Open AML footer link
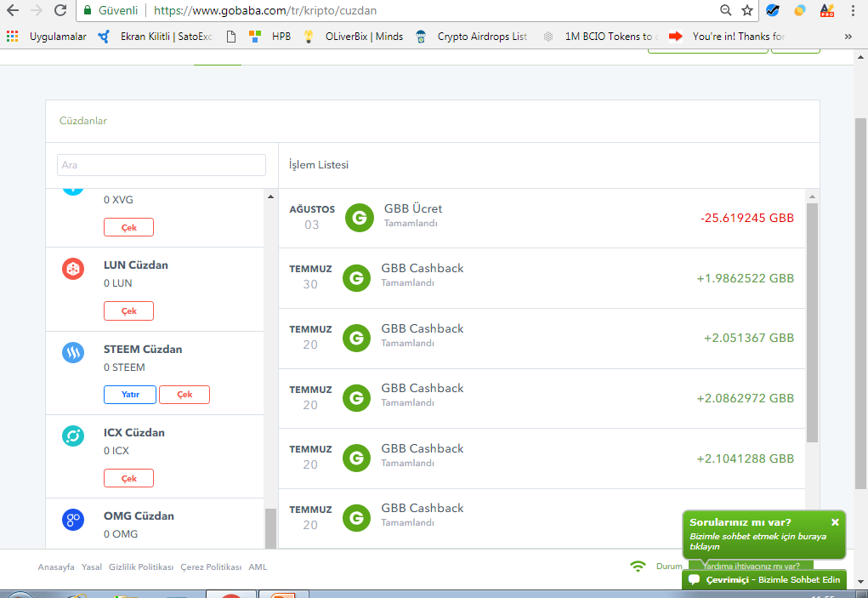The width and height of the screenshot is (868, 598). pyautogui.click(x=258, y=567)
